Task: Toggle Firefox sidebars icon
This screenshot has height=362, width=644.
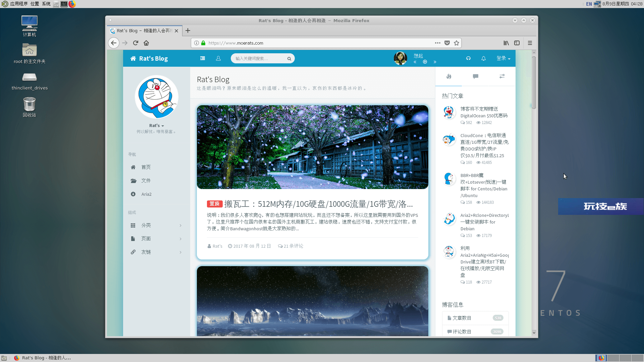Action: (x=517, y=43)
